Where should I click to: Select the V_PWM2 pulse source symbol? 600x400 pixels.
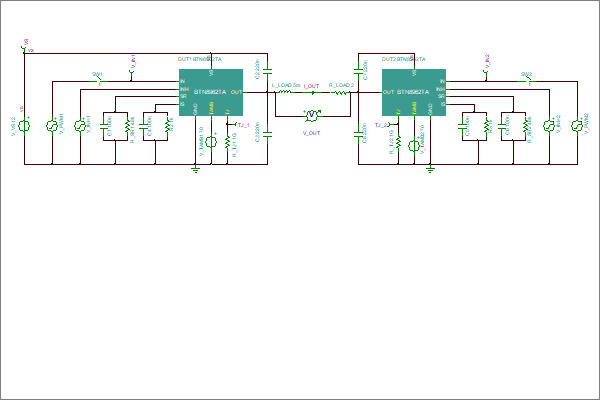point(577,126)
